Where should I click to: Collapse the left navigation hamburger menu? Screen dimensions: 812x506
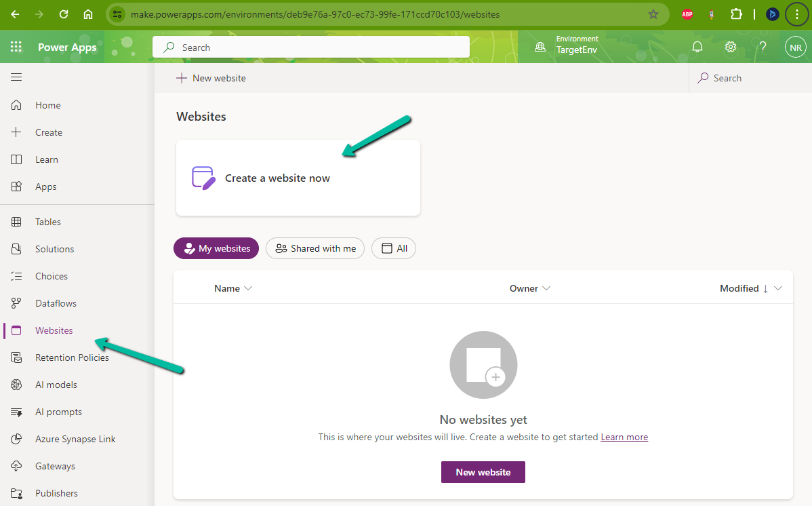click(x=16, y=77)
